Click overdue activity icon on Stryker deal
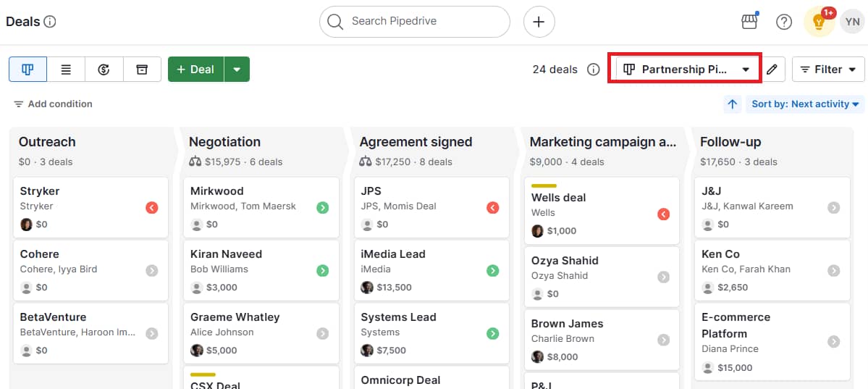This screenshot has height=389, width=868. (152, 208)
